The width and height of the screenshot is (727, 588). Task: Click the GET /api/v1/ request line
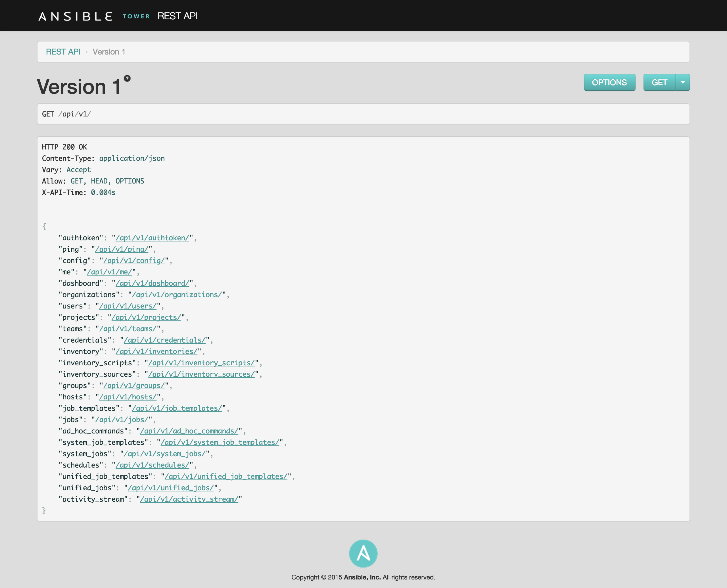click(x=66, y=114)
